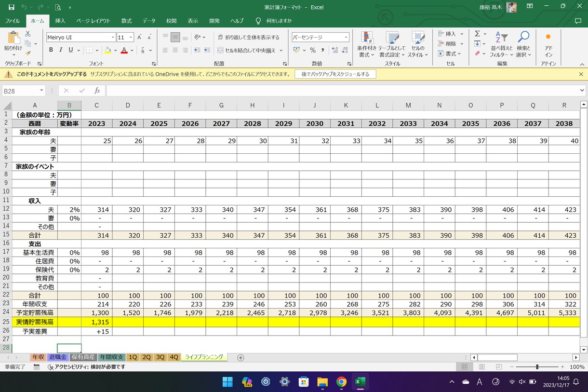Click the yellow fill color swatch button

pyautogui.click(x=107, y=50)
